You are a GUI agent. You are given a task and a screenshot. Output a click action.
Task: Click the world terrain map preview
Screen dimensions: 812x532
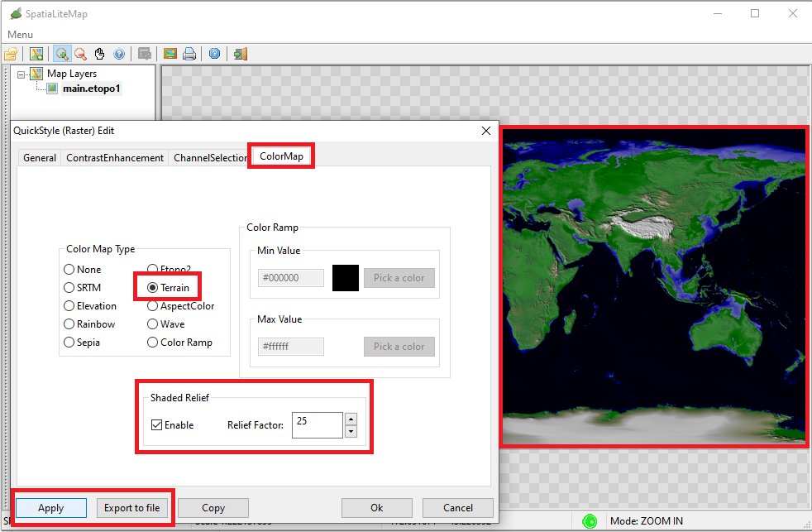pos(654,286)
